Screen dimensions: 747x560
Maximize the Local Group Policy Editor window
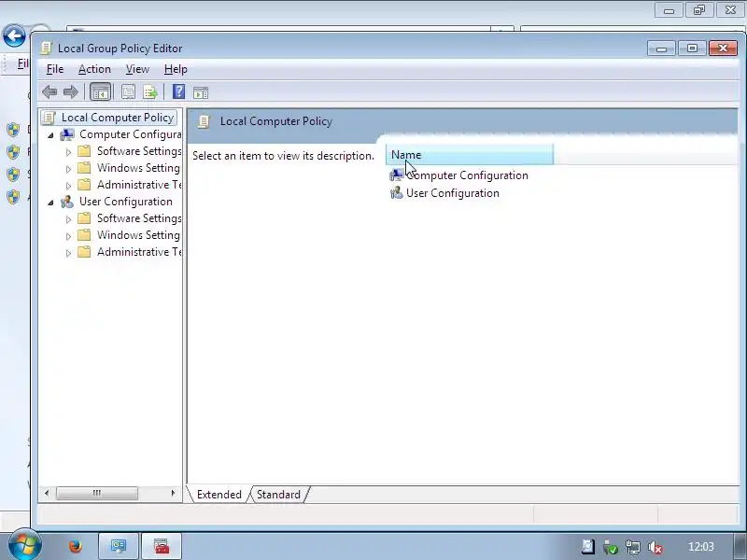(x=692, y=49)
